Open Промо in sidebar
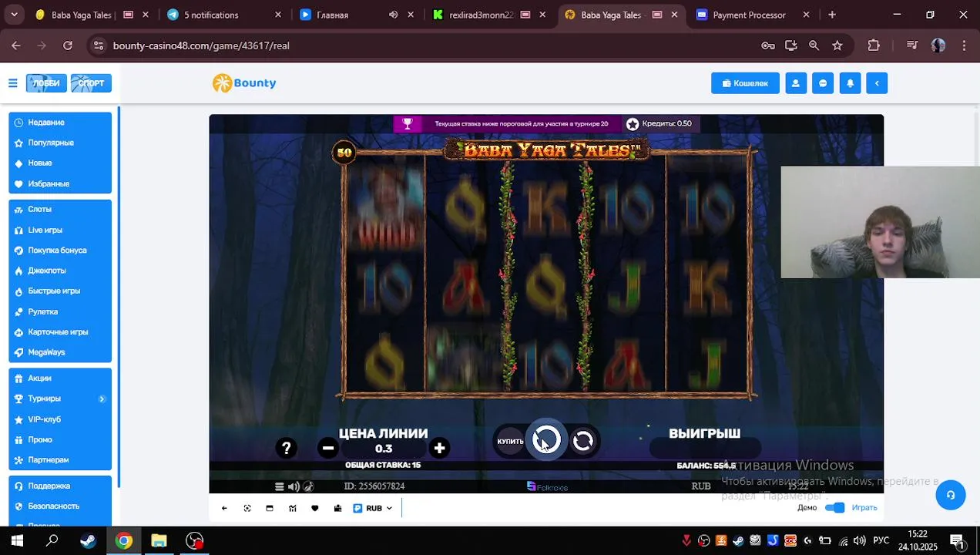Viewport: 980px width, 555px height. coord(60,439)
